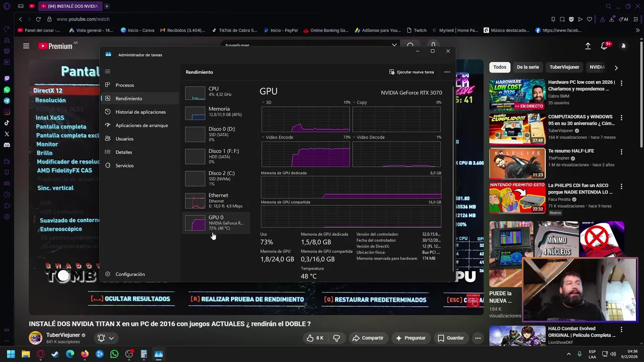Select CPU performance graph entry
644x362 pixels.
tap(216, 93)
